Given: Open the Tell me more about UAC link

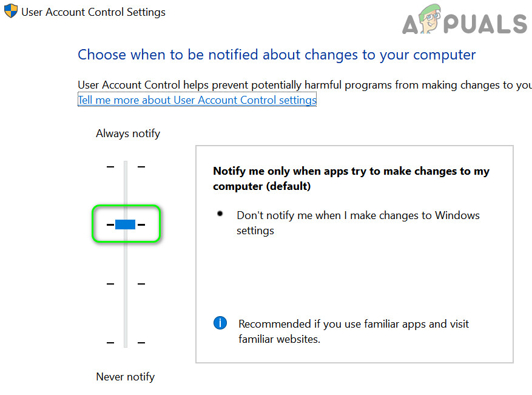Looking at the screenshot, I should pos(197,100).
